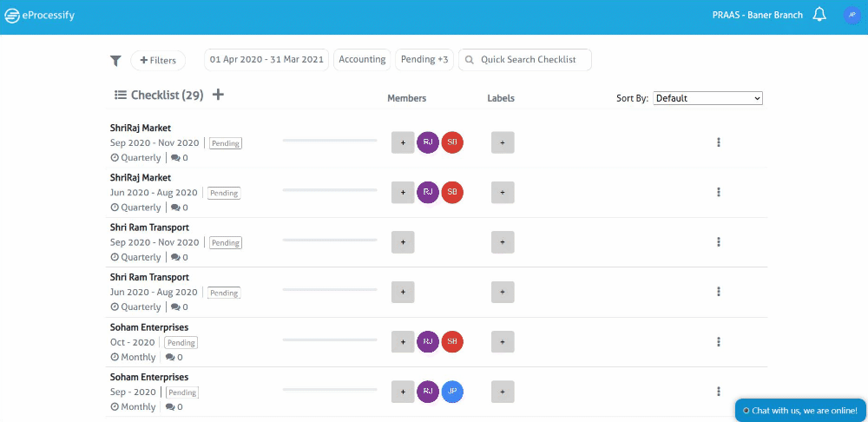Add member to Shri Ram Transport Sep-Nov
The height and width of the screenshot is (422, 868).
pyautogui.click(x=403, y=242)
